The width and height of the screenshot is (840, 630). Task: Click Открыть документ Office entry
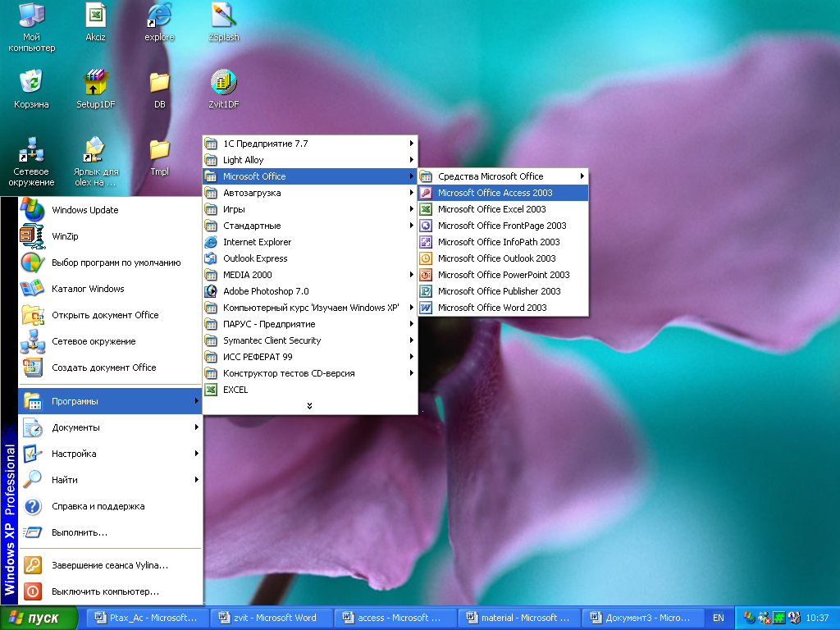coord(110,315)
